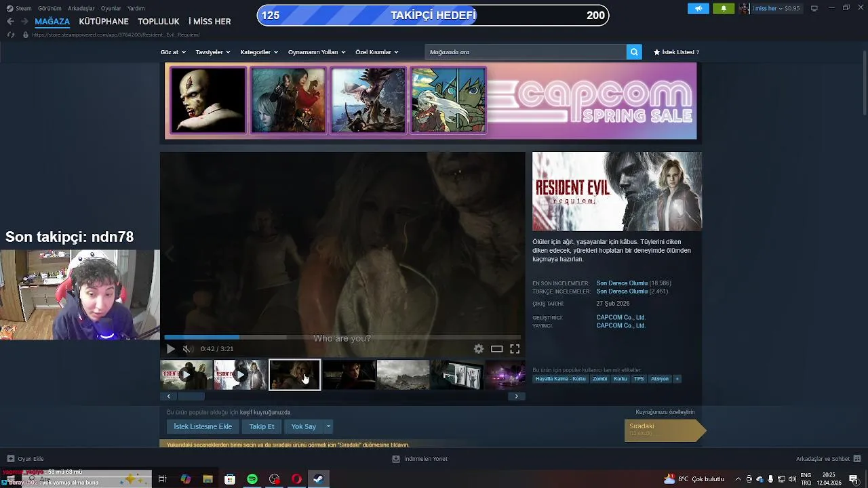Screen dimensions: 868x488
Task: Click İstek Listesine Ekle button
Action: point(203,426)
